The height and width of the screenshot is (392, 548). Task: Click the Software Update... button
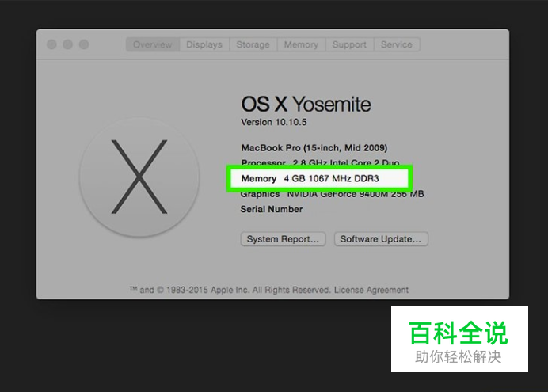[x=381, y=239]
